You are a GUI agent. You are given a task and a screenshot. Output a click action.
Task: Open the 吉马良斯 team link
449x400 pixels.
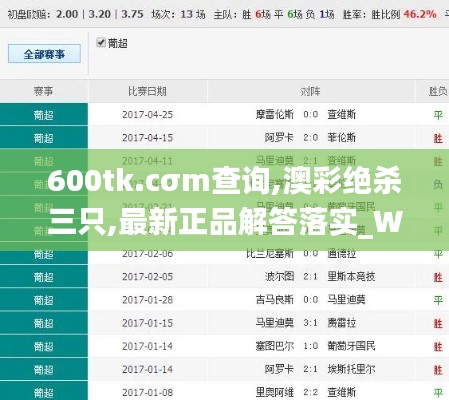point(274,300)
